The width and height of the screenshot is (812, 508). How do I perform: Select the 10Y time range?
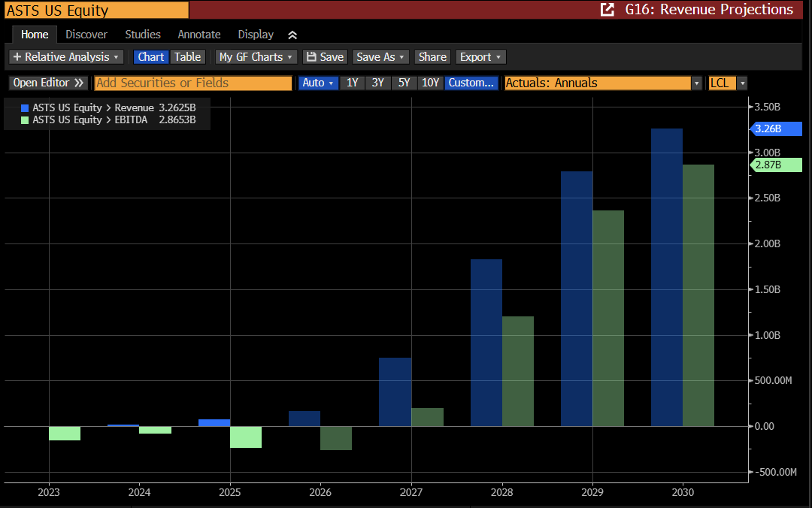click(x=430, y=83)
